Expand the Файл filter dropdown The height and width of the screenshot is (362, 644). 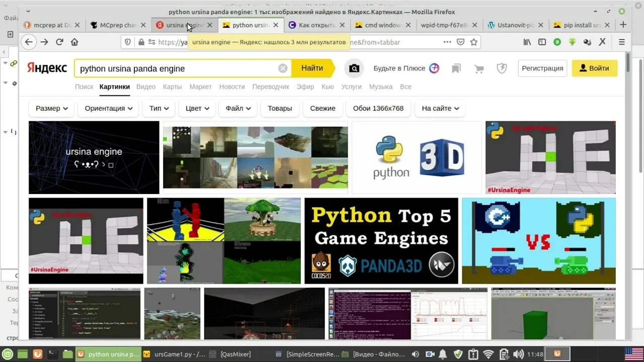tap(238, 108)
